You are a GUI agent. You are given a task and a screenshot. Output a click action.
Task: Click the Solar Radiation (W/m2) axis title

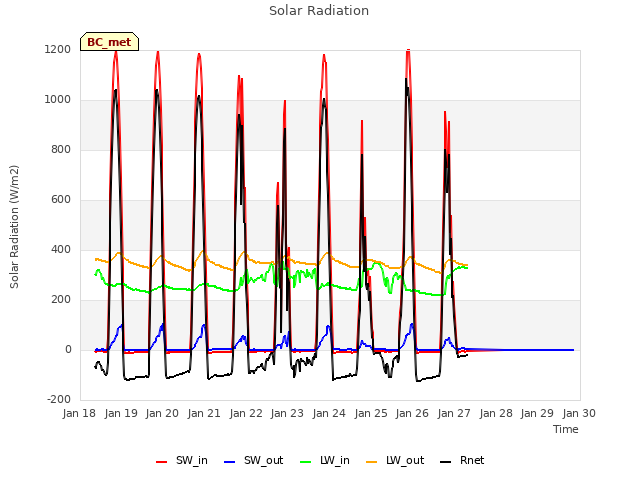(x=14, y=227)
